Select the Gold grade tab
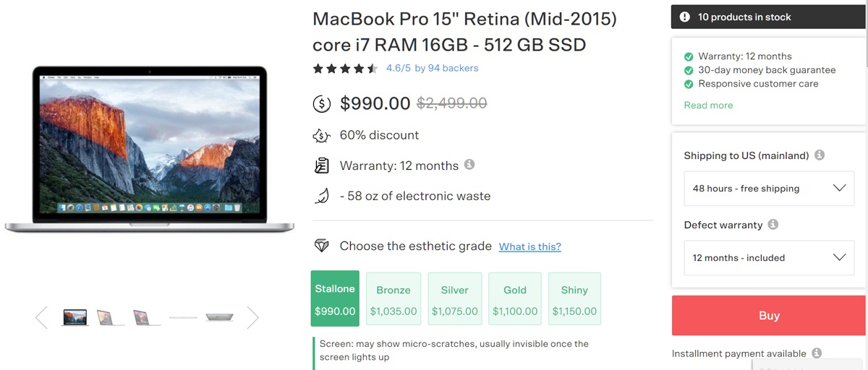This screenshot has width=868, height=370. point(515,299)
